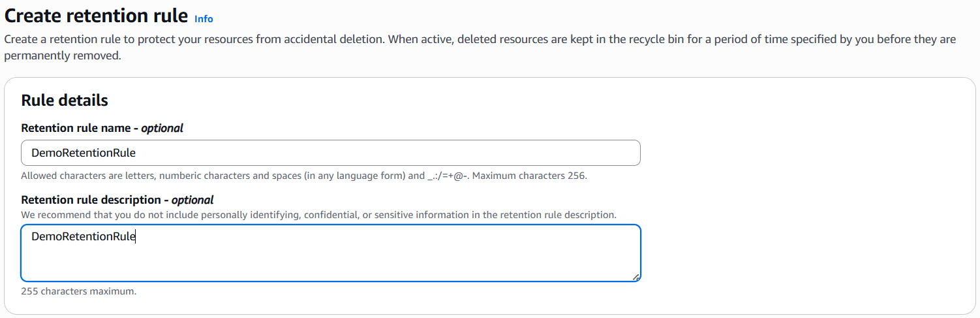Click the page intro paragraph about accidental deletion

pos(480,39)
